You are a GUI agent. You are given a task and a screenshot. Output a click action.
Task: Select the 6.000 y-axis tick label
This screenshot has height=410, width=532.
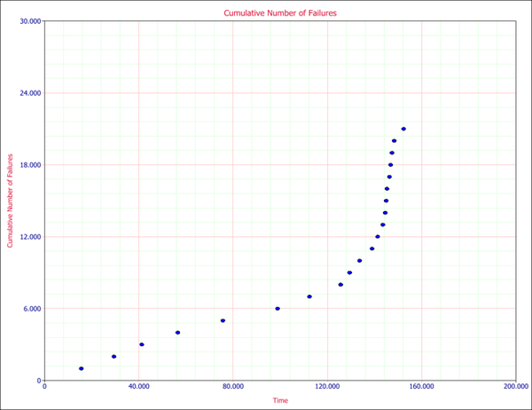[32, 309]
